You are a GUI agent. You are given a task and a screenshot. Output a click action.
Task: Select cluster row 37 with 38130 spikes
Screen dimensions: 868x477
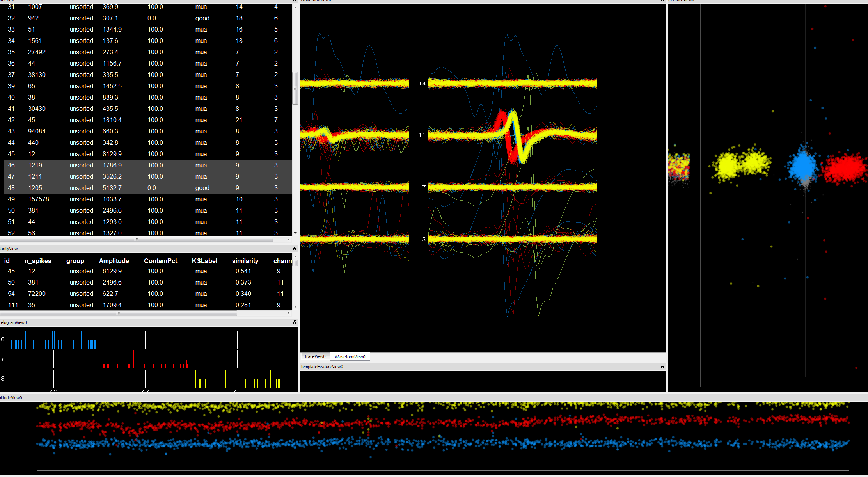tap(147, 75)
